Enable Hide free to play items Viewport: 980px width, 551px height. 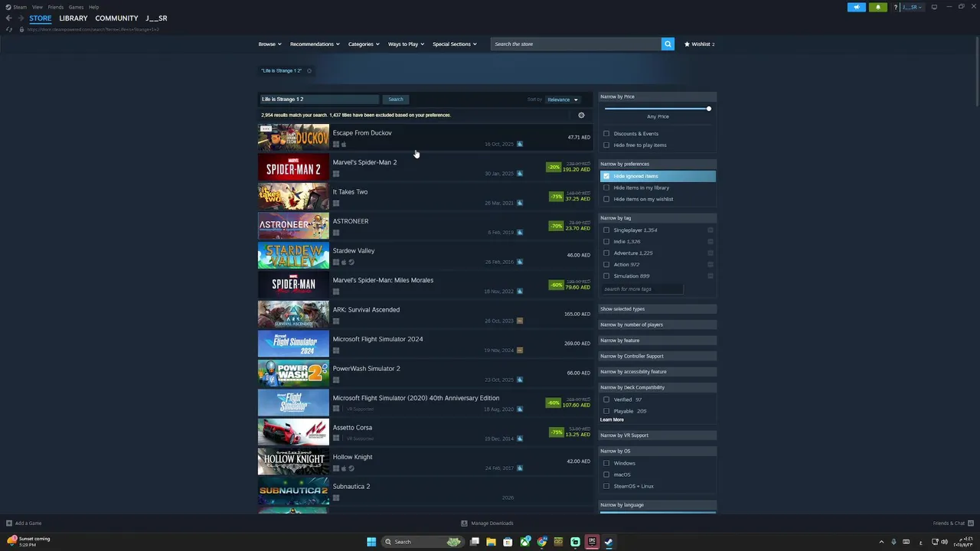(606, 145)
